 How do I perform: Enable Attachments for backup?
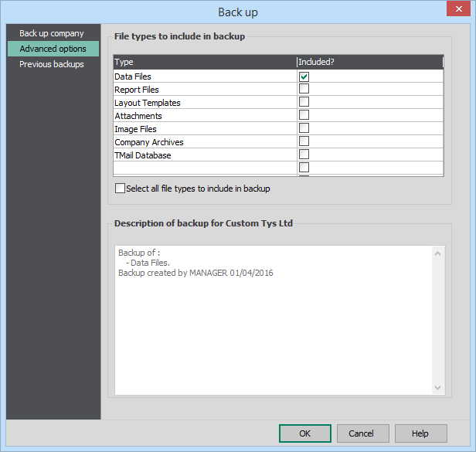click(x=304, y=115)
